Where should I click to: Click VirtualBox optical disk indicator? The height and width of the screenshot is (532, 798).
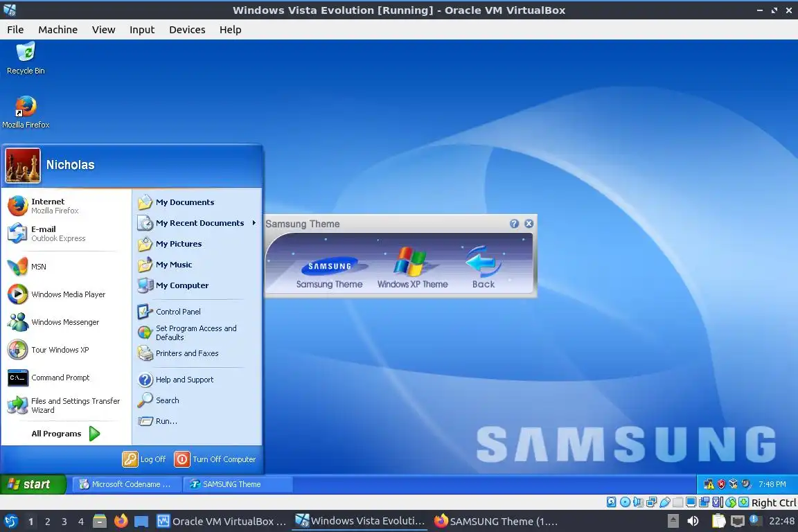point(625,502)
